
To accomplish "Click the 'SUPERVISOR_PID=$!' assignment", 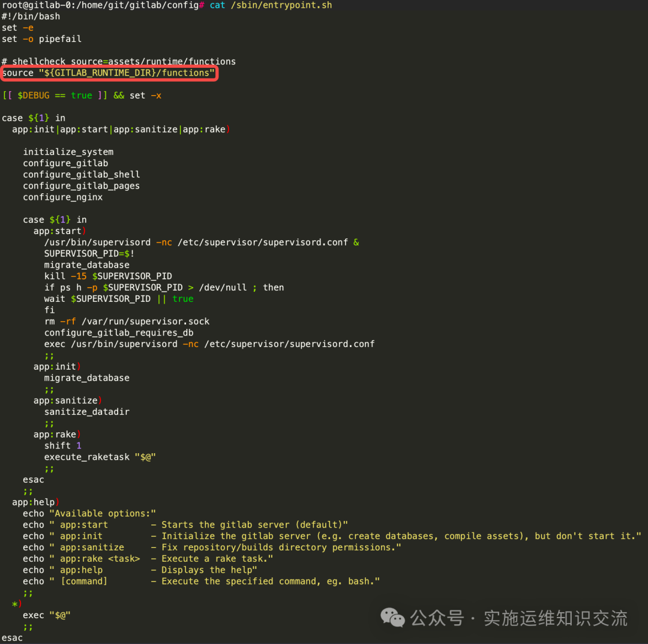I will point(89,253).
